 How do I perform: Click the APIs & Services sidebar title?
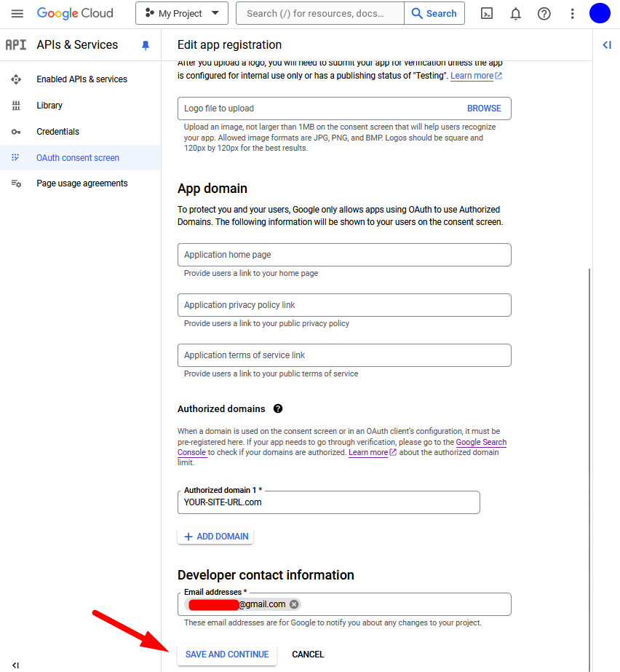tap(77, 44)
